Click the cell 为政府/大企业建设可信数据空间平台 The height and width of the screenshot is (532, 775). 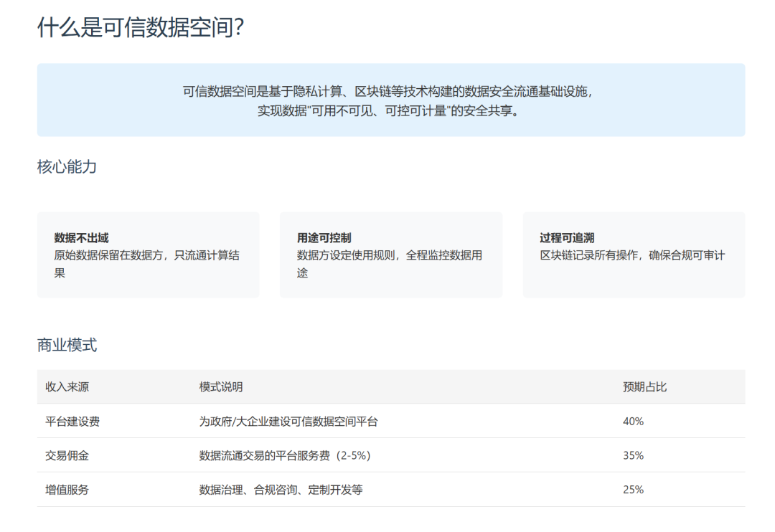pos(288,422)
